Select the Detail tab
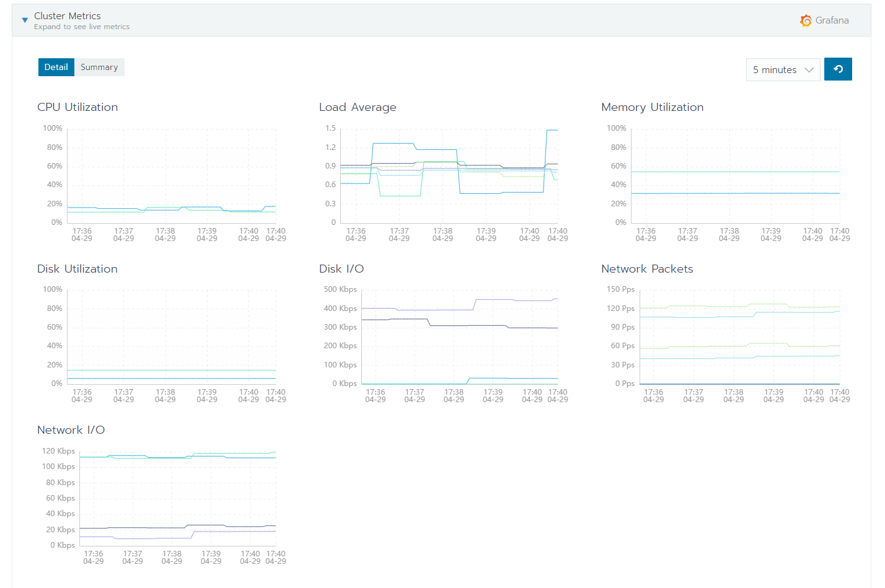The height and width of the screenshot is (588, 885). (56, 67)
